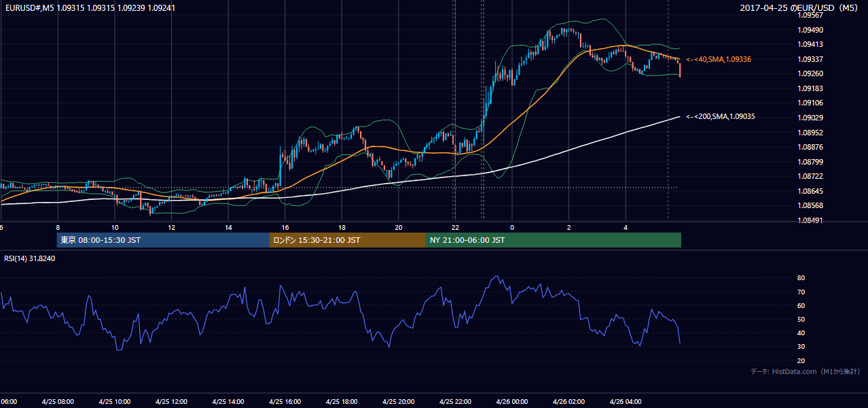Click RSI scale value 40
This screenshot has width=868, height=408.
pyautogui.click(x=801, y=333)
